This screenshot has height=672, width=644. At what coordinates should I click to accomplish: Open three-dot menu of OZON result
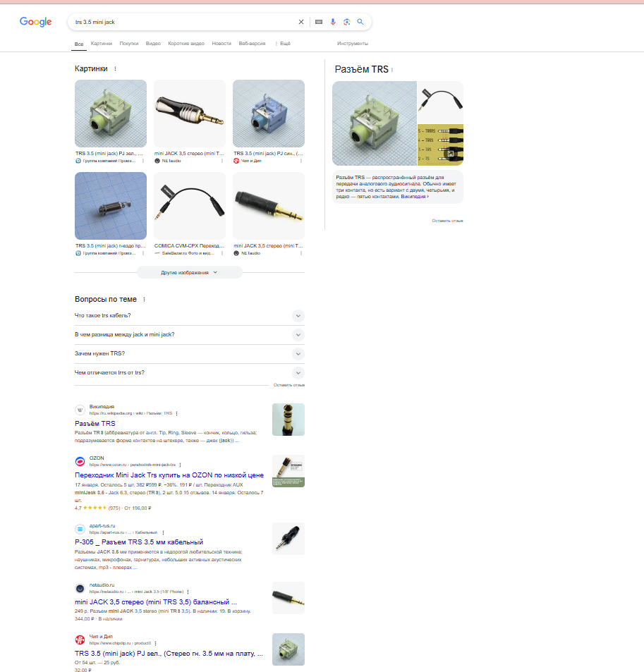(x=180, y=465)
